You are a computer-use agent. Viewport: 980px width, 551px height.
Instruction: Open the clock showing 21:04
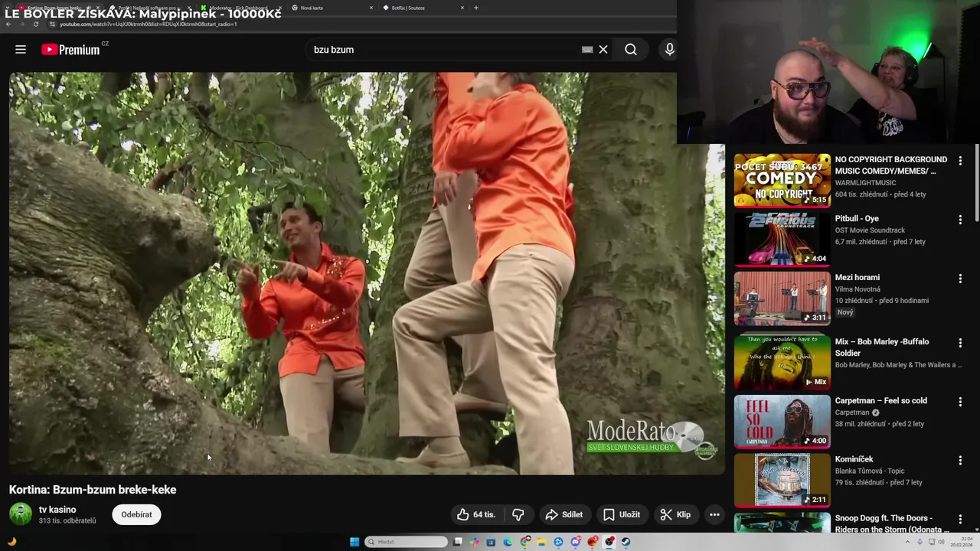click(962, 542)
